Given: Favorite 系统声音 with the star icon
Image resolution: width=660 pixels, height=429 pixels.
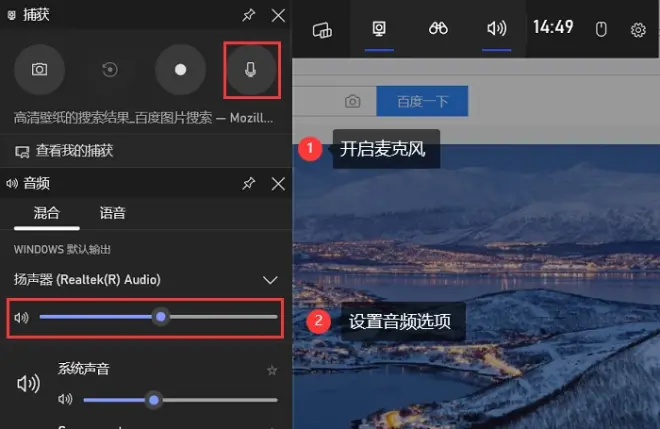Looking at the screenshot, I should click(272, 370).
